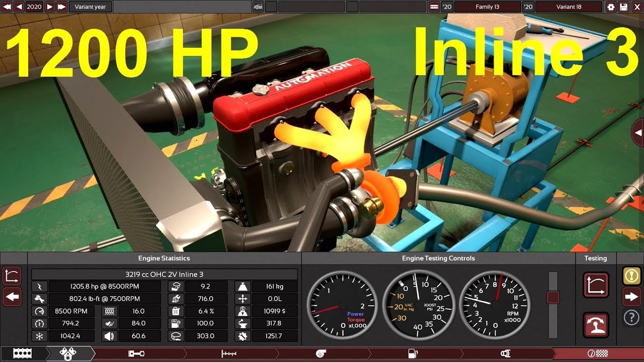Show the graph view from the left sidebar
The image size is (644, 362).
click(x=12, y=276)
